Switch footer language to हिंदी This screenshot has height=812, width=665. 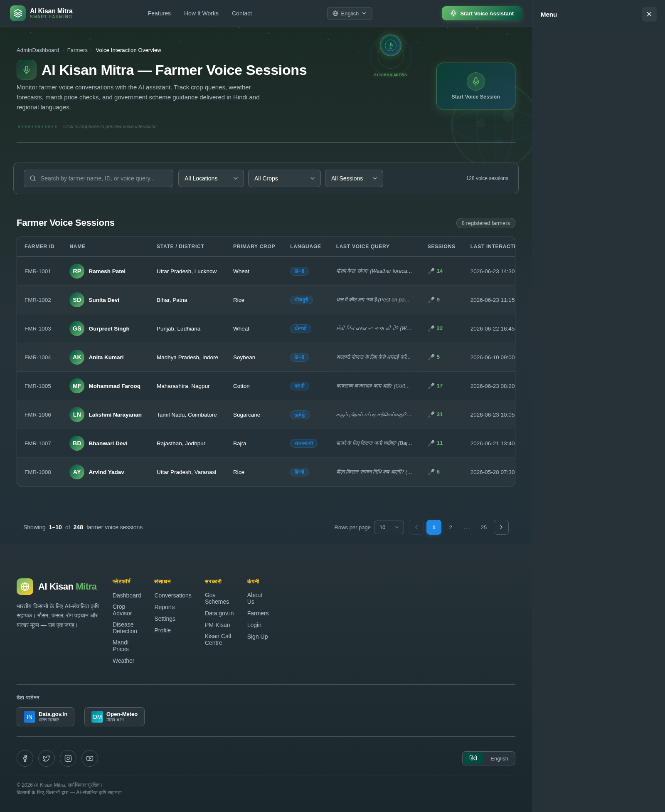pos(473,758)
